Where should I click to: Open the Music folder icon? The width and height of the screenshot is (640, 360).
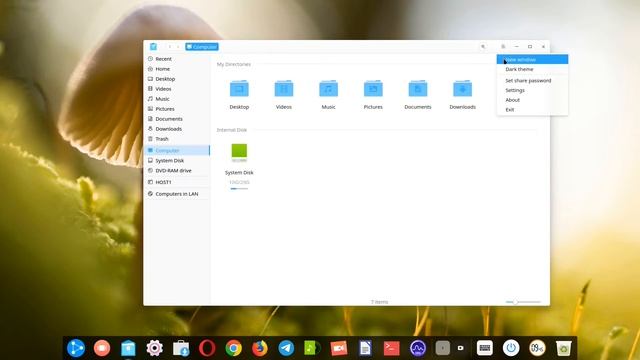click(328, 89)
